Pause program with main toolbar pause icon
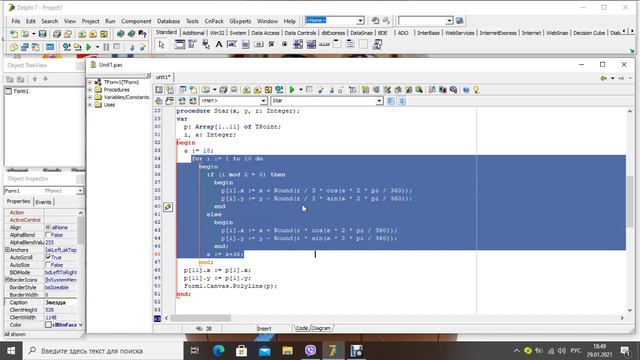This screenshot has height=360, width=640. 106,47
